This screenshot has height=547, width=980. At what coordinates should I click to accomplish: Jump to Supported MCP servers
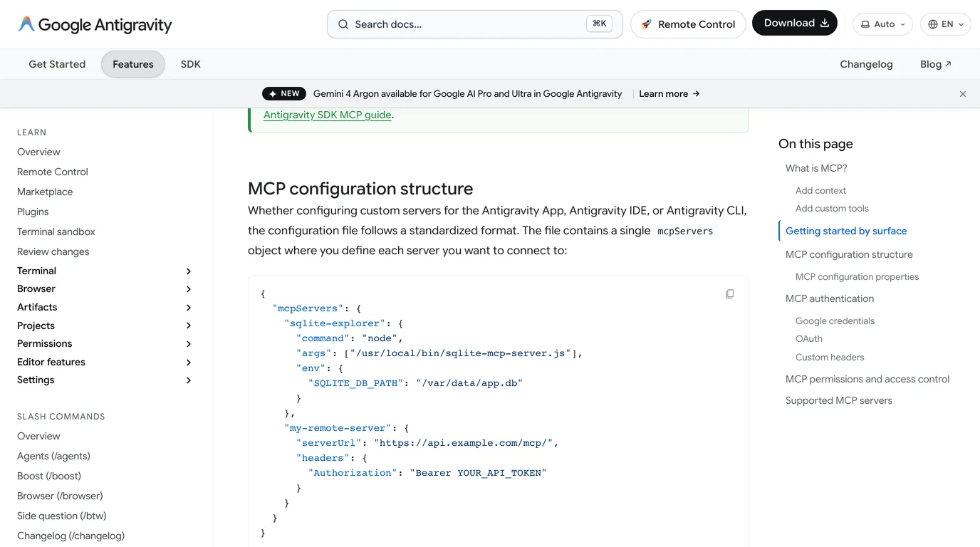click(839, 400)
